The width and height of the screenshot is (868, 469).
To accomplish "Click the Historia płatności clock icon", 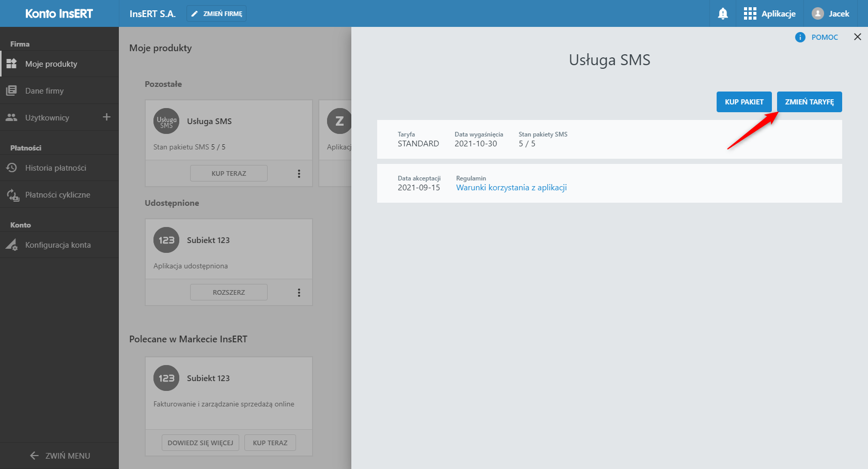I will tap(11, 168).
